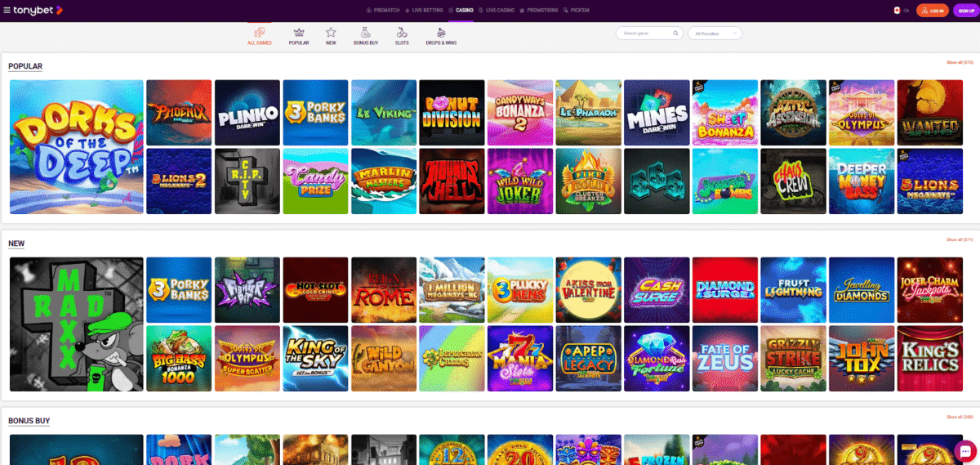Select the Slots cherry category icon
This screenshot has height=465, width=980.
[402, 36]
